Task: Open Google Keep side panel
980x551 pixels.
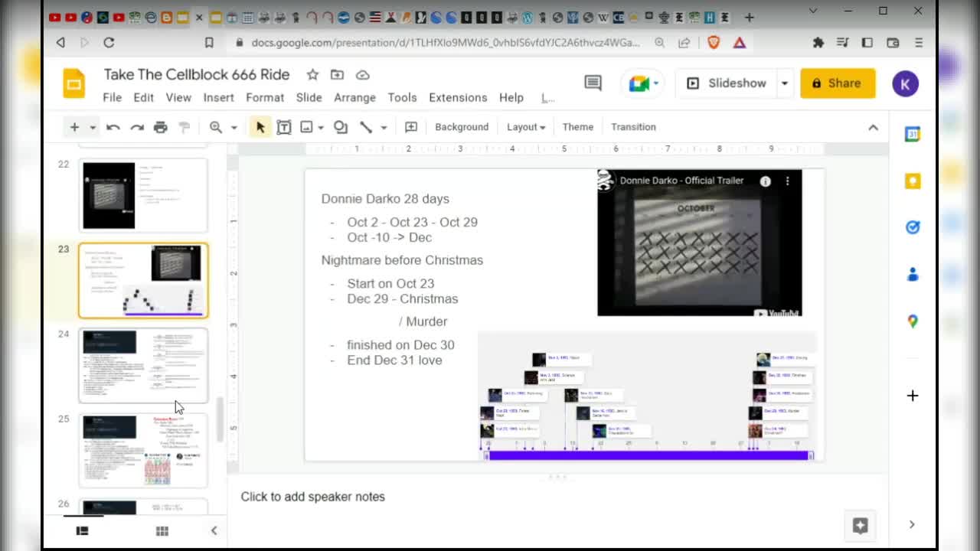Action: coord(913,181)
